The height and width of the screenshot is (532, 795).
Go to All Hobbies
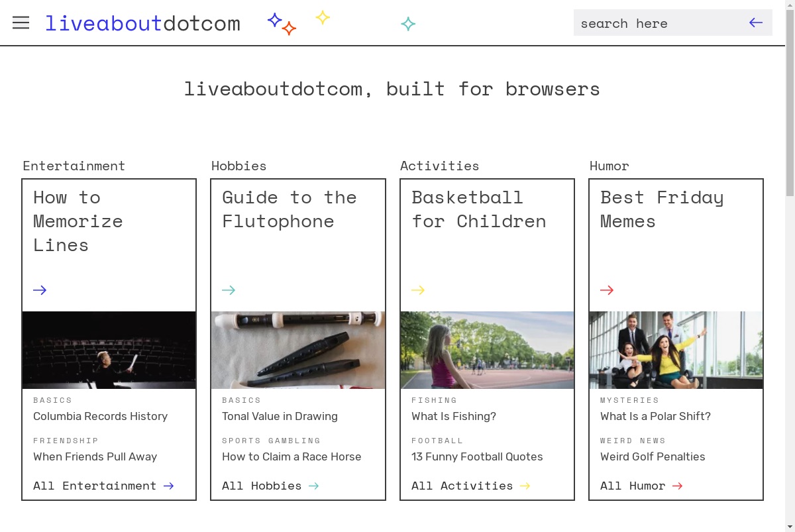262,486
